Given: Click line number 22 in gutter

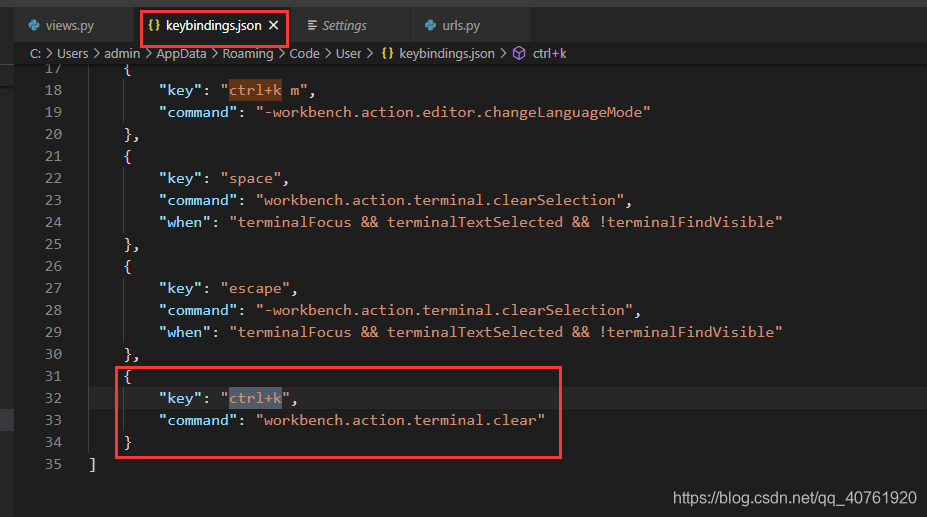Looking at the screenshot, I should coord(53,178).
